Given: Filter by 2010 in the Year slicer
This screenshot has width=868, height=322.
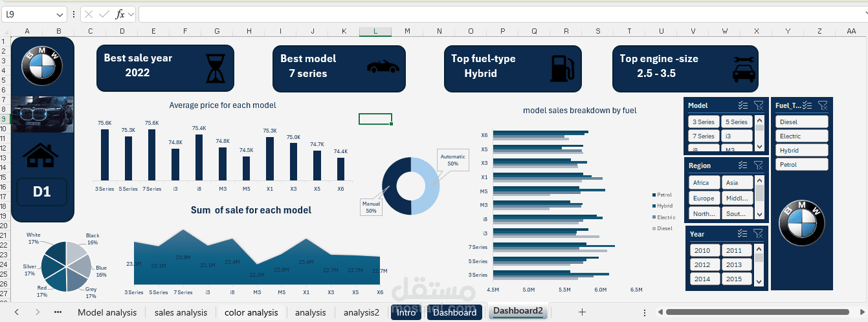Looking at the screenshot, I should tap(704, 251).
